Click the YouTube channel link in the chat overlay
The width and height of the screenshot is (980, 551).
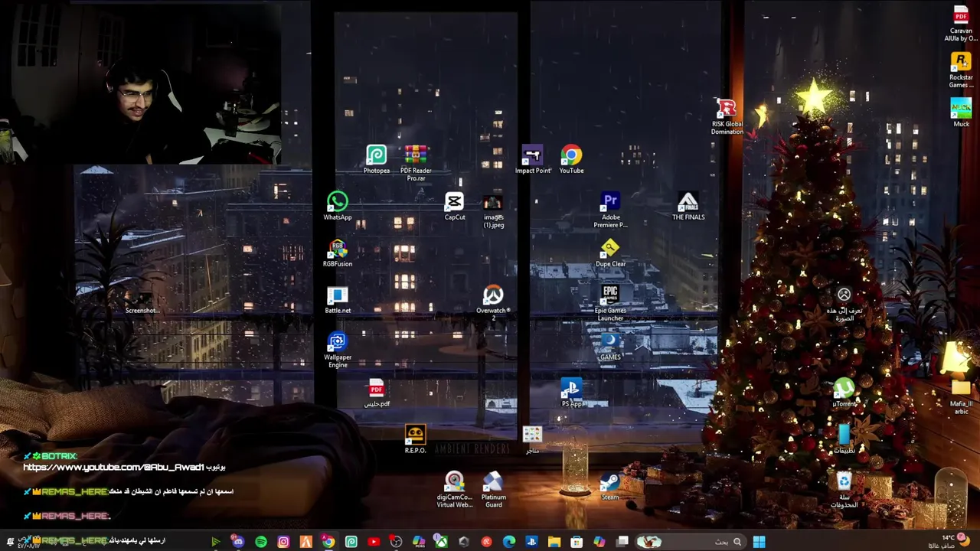(115, 467)
